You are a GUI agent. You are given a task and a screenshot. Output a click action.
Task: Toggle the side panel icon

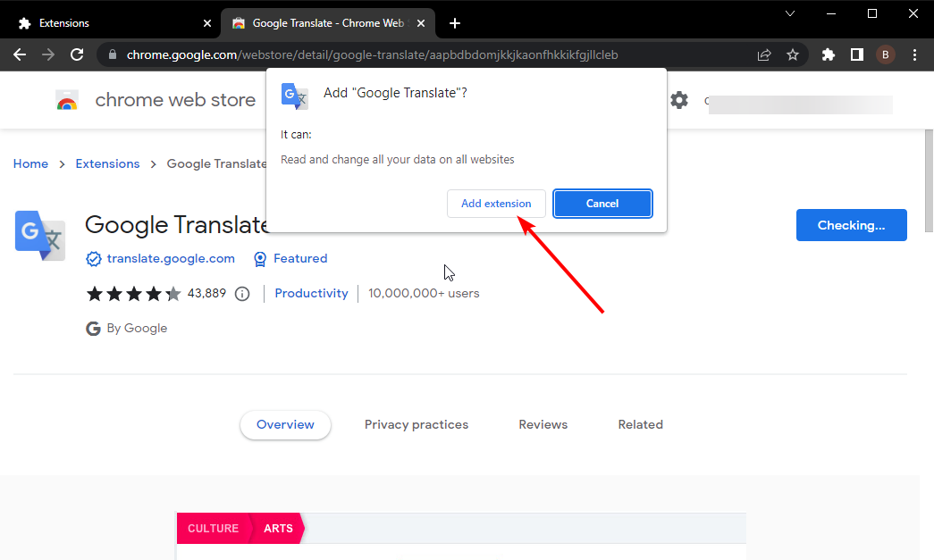856,54
